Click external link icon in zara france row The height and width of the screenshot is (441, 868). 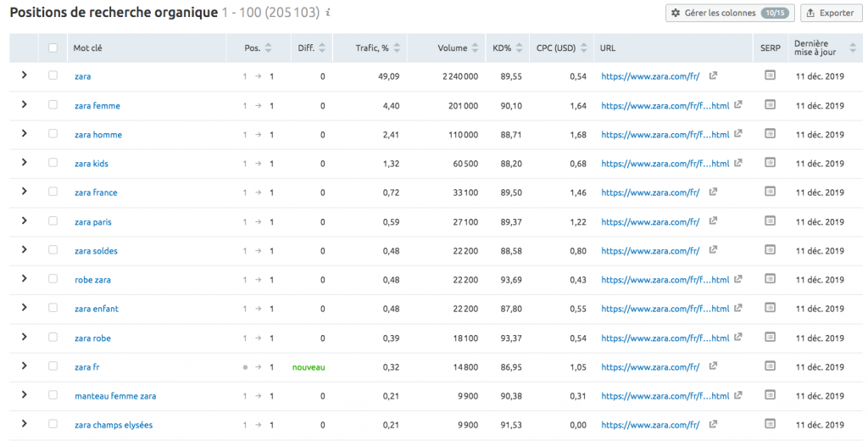coord(713,192)
